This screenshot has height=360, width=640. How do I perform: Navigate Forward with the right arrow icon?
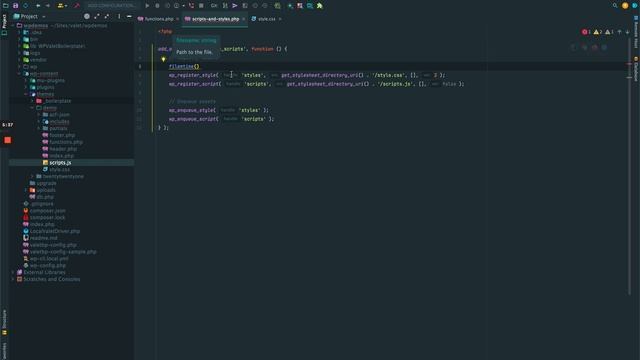tap(48, 6)
